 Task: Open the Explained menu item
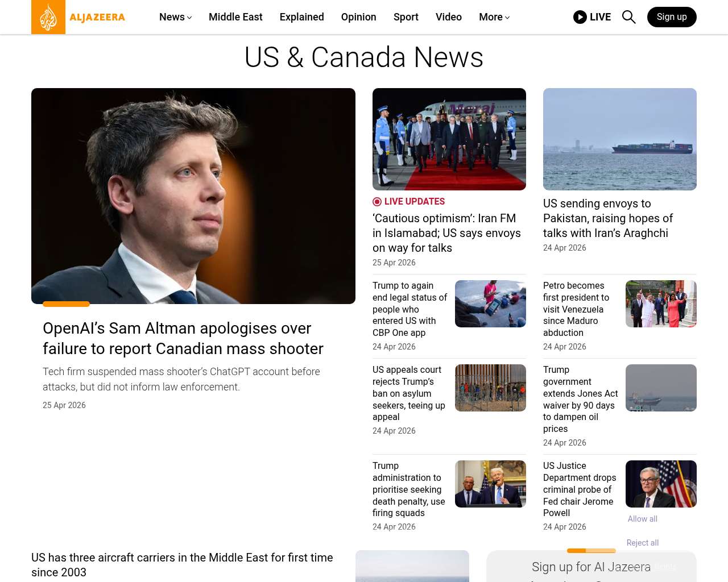[301, 17]
